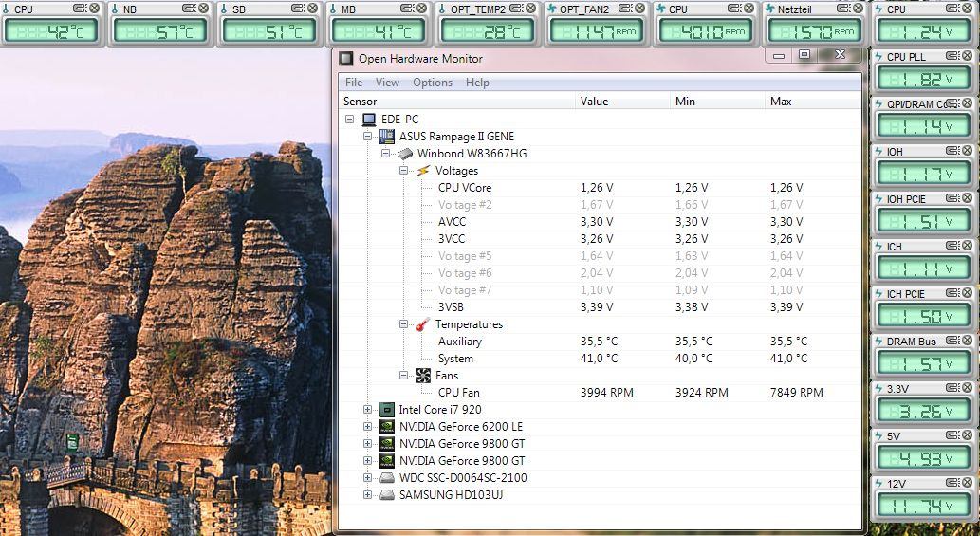Close the ICH PCIE voltage gadget
The height and width of the screenshot is (536, 980).
(967, 293)
